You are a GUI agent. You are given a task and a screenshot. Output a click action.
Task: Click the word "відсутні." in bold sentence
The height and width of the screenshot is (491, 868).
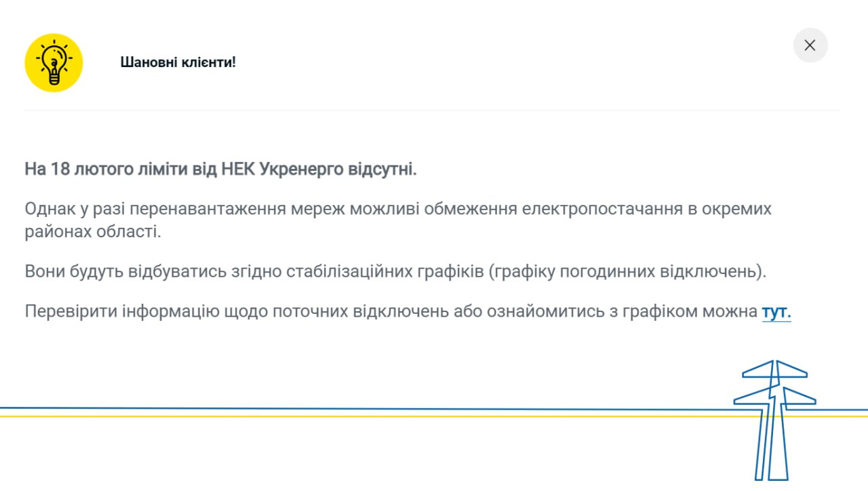click(382, 169)
